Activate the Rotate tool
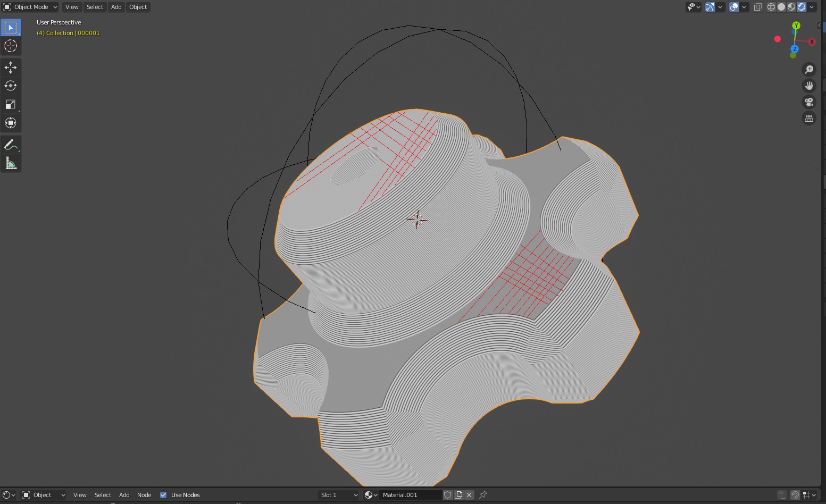Viewport: 826px width, 504px height. click(x=11, y=86)
